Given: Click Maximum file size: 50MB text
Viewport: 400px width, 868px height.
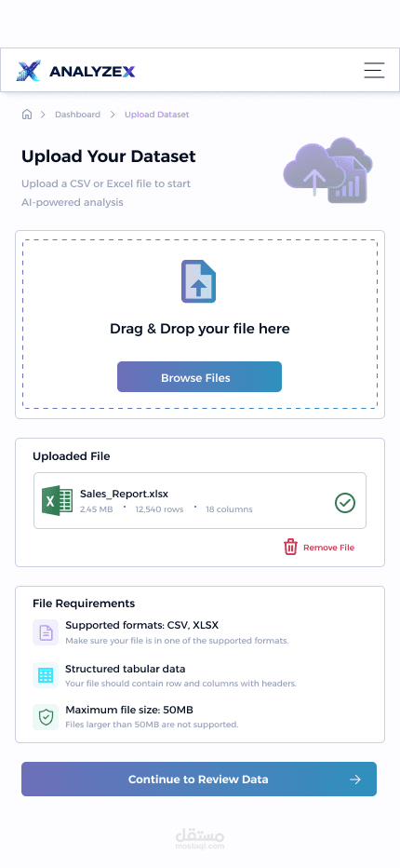Looking at the screenshot, I should point(129,710).
